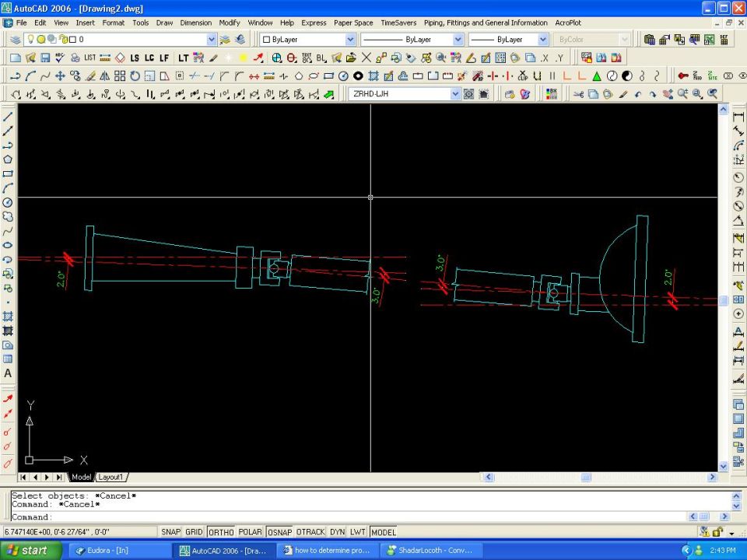The width and height of the screenshot is (747, 560).
Task: Toggle OTRACK in status bar
Action: click(x=310, y=532)
